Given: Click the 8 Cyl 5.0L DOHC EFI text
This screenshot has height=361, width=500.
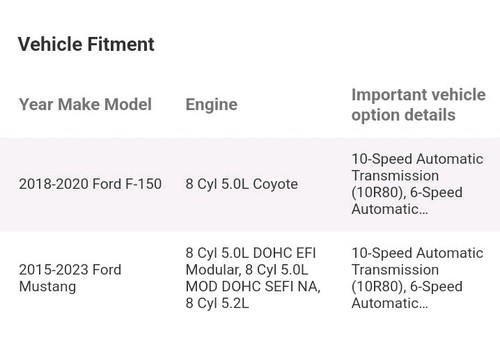Looking at the screenshot, I should 251,253.
